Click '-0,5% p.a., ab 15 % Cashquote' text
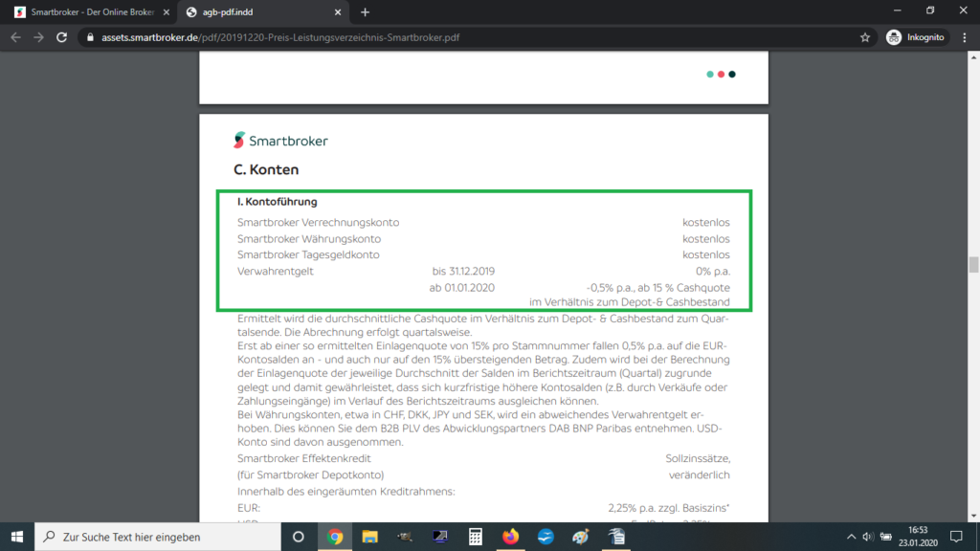980x551 pixels. point(658,288)
